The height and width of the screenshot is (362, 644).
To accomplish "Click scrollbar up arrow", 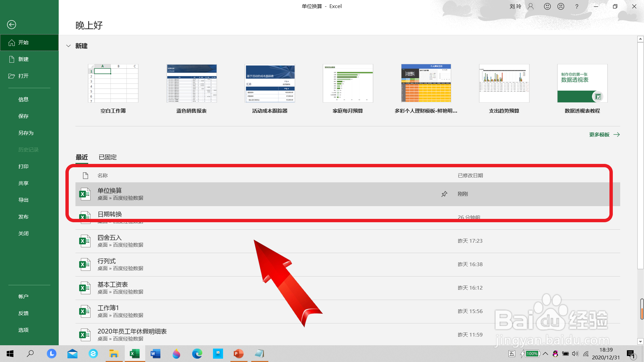I will (x=640, y=39).
